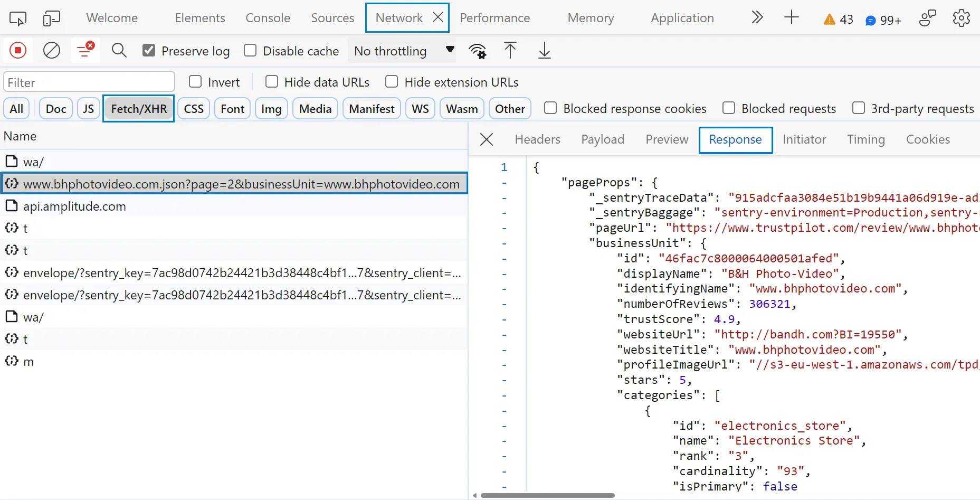Open network conditions settings
The image size is (980, 500).
tap(477, 50)
